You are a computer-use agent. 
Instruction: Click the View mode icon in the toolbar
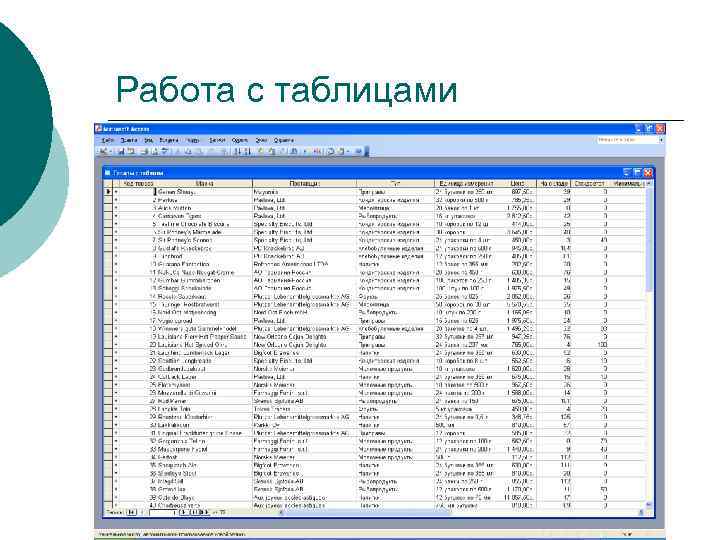pyautogui.click(x=104, y=151)
